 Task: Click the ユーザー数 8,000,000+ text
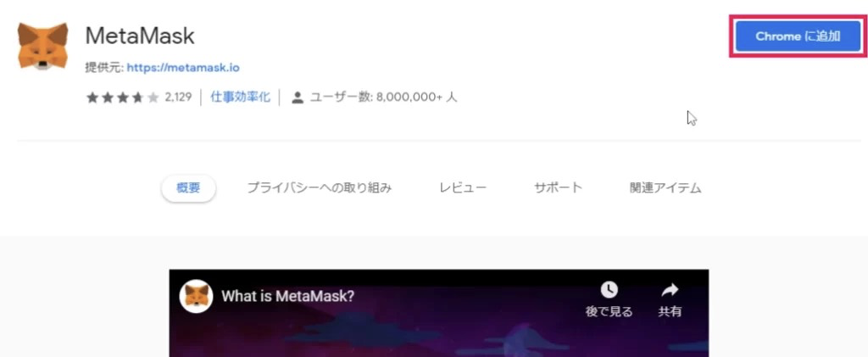point(383,98)
